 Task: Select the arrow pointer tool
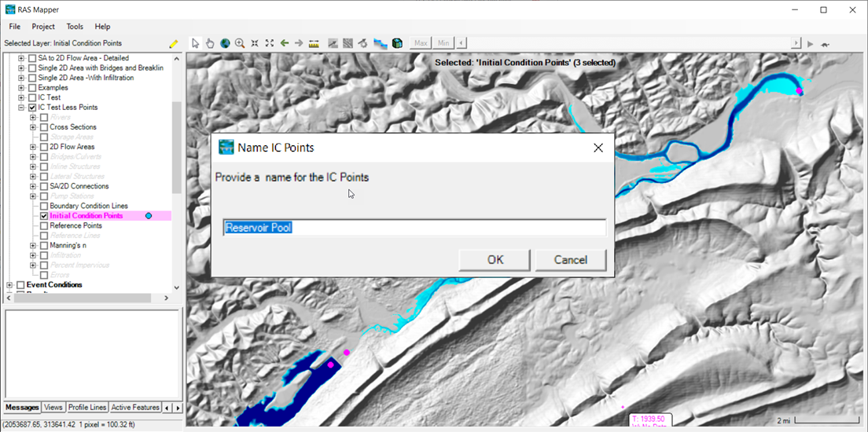click(x=196, y=43)
